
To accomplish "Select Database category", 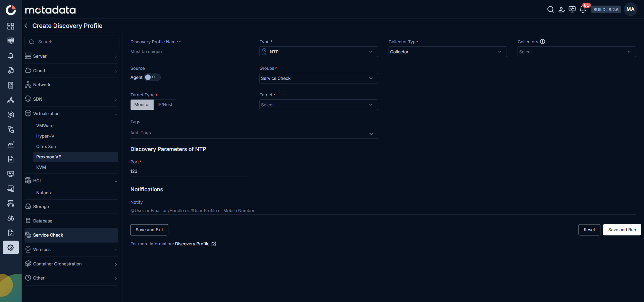I will click(71, 221).
